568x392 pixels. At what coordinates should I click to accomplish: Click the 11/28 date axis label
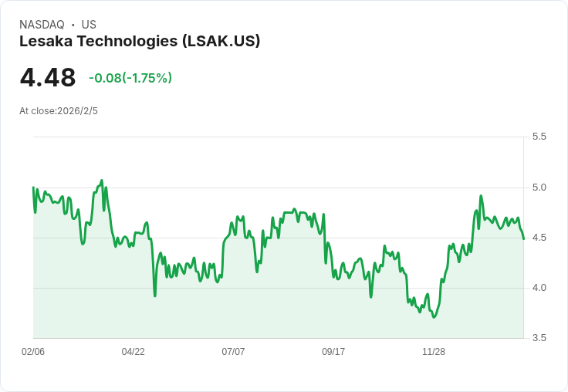tap(434, 352)
